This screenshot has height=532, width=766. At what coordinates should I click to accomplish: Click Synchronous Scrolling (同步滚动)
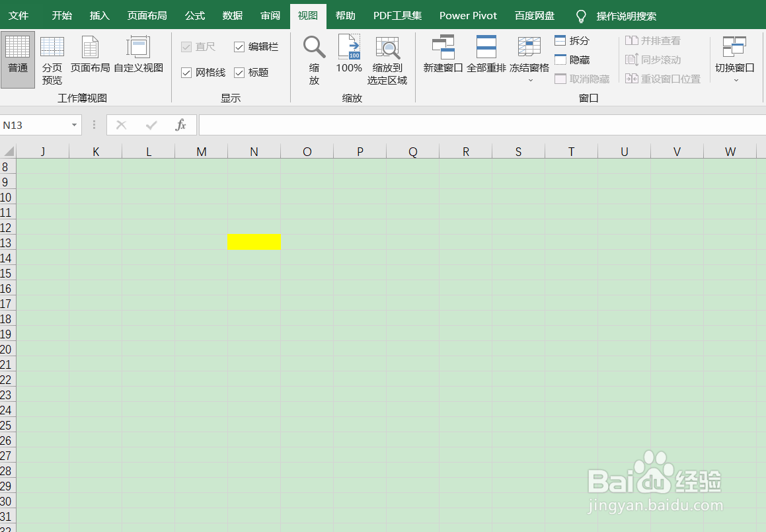tap(653, 59)
